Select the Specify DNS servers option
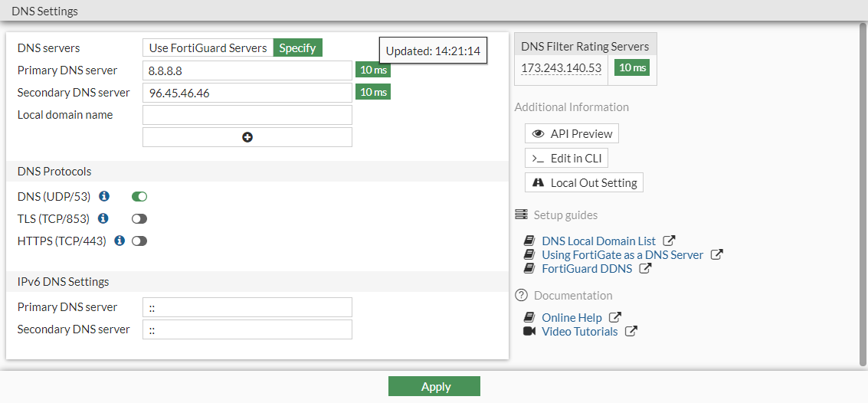 click(297, 48)
